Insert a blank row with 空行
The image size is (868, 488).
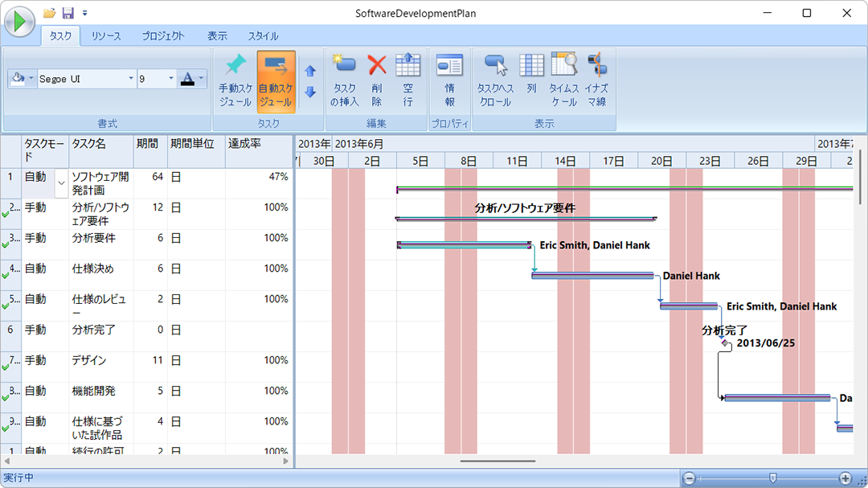coord(408,81)
